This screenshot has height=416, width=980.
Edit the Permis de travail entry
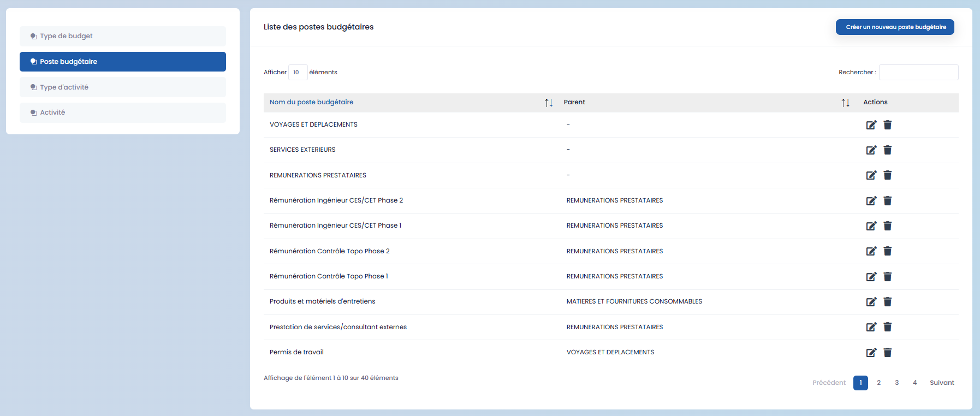871,353
